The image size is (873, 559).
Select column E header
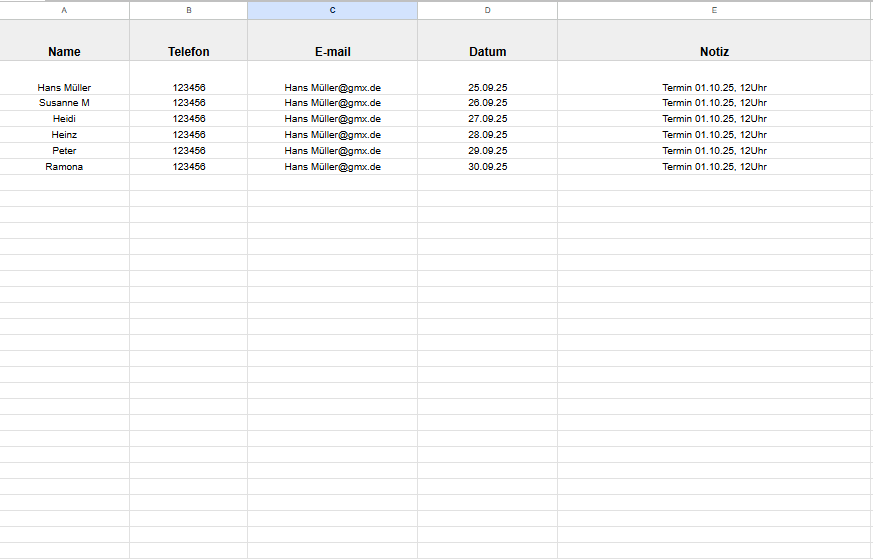(x=714, y=10)
